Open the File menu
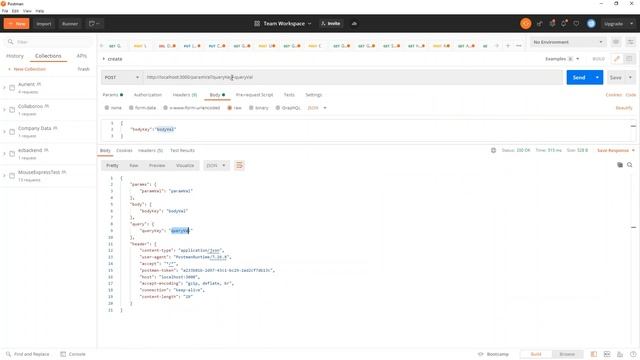640x360 pixels. tap(5, 11)
